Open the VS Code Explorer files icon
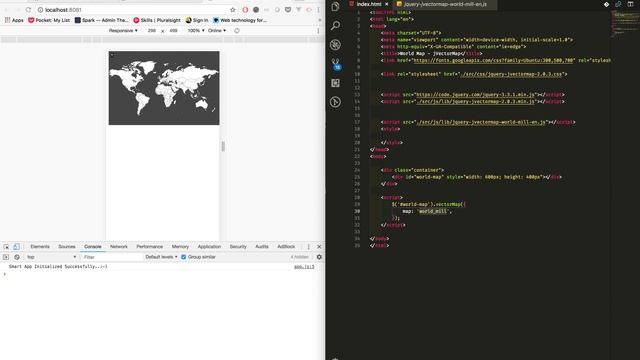The width and height of the screenshot is (640, 360). [x=336, y=7]
